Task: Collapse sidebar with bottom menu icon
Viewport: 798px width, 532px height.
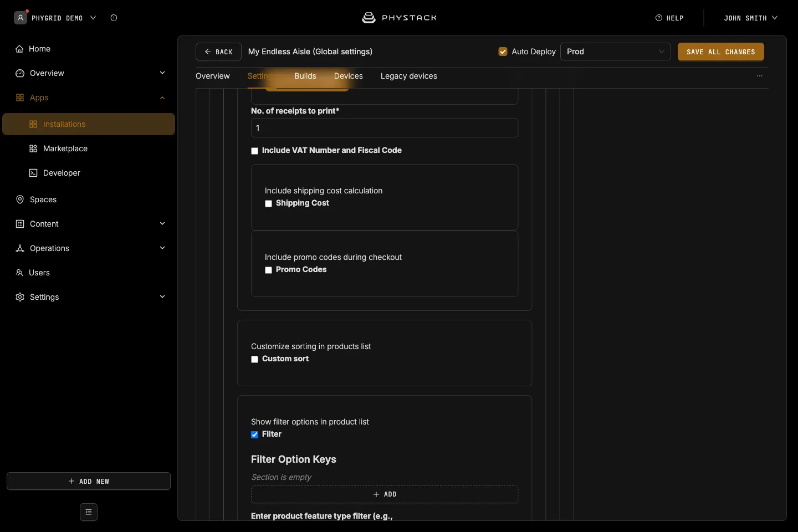Action: tap(89, 512)
